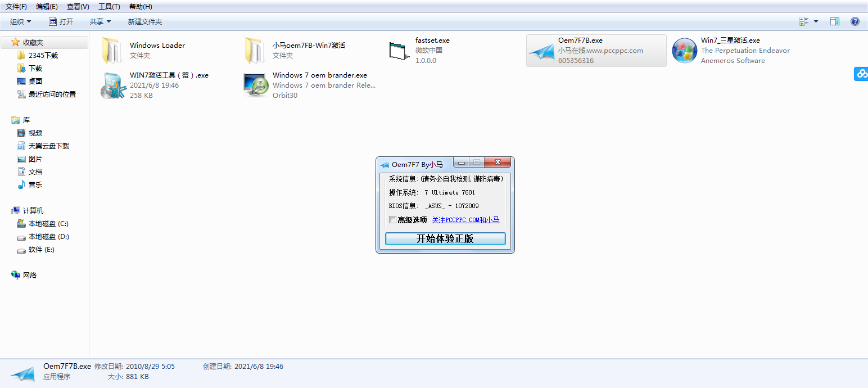Click the 大小 881 KB value in details pane

137,377
